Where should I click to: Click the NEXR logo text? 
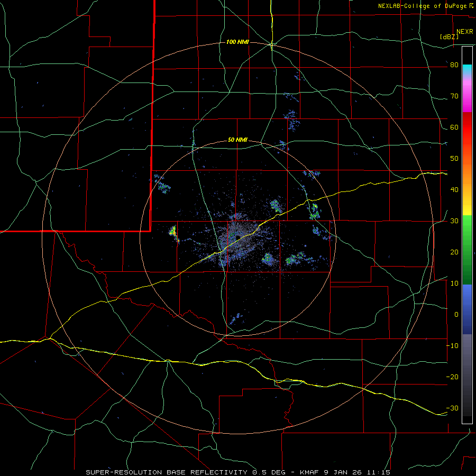tap(464, 32)
